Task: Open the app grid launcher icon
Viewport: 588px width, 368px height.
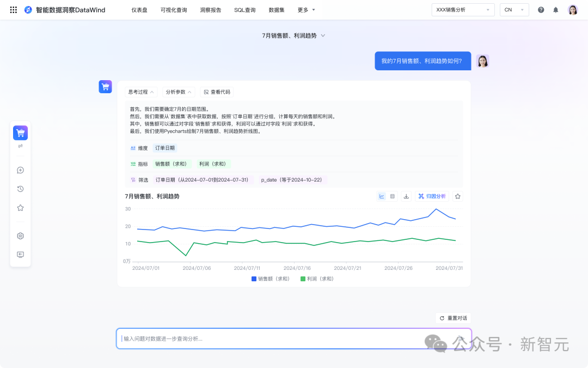Action: [14, 10]
